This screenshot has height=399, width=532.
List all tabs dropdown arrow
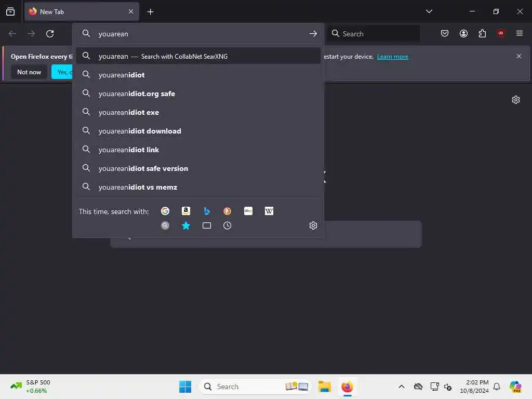tap(429, 11)
